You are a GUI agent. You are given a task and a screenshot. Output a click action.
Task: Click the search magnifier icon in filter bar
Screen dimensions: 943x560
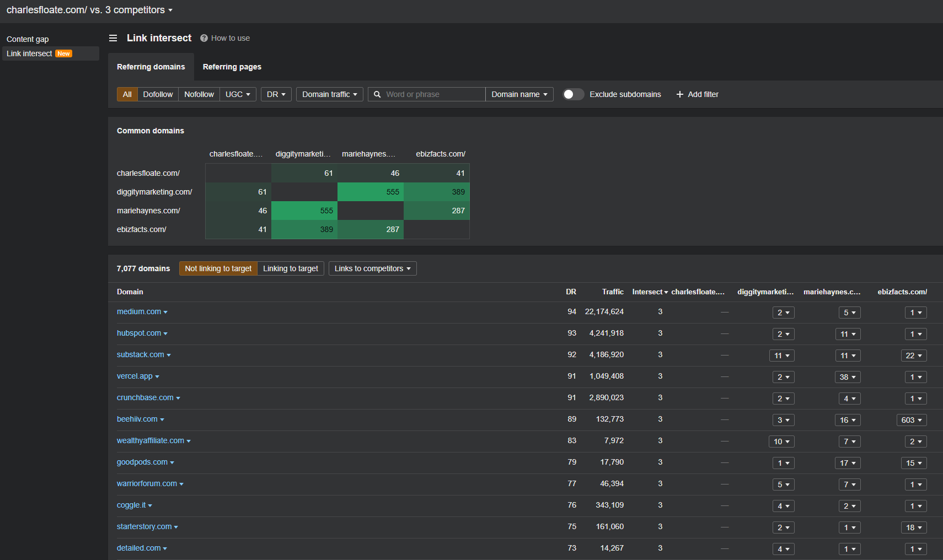[377, 94]
